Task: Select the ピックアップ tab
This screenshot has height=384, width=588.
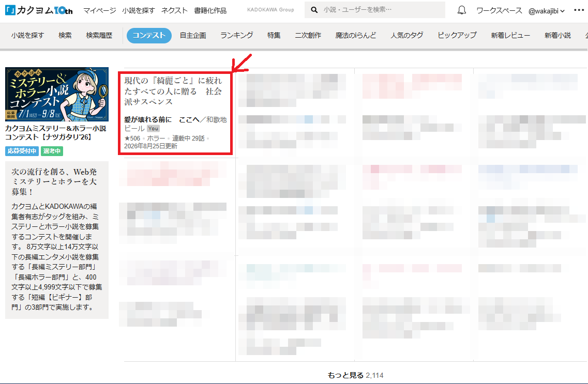Action: tap(457, 35)
